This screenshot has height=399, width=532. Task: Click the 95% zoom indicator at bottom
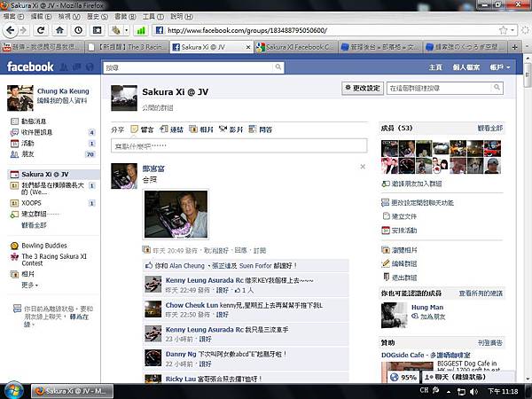coord(403,378)
